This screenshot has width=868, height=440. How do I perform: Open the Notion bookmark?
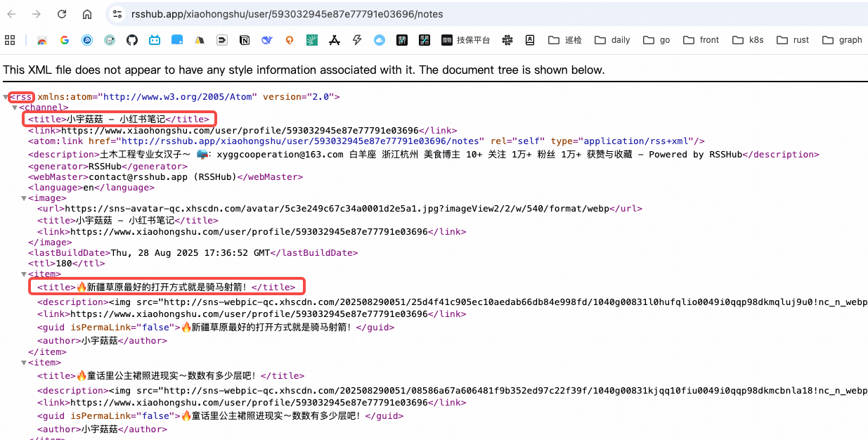(245, 40)
